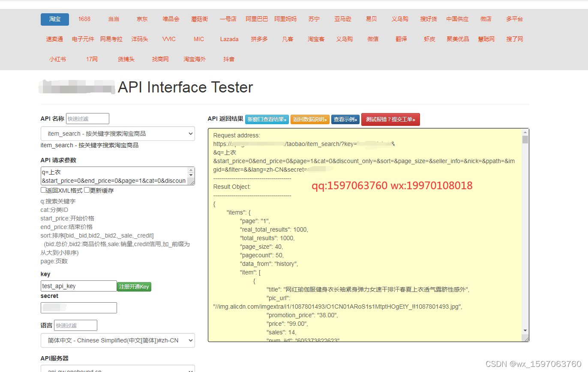
Task: Select the 慧聪网 tab
Action: 486,39
